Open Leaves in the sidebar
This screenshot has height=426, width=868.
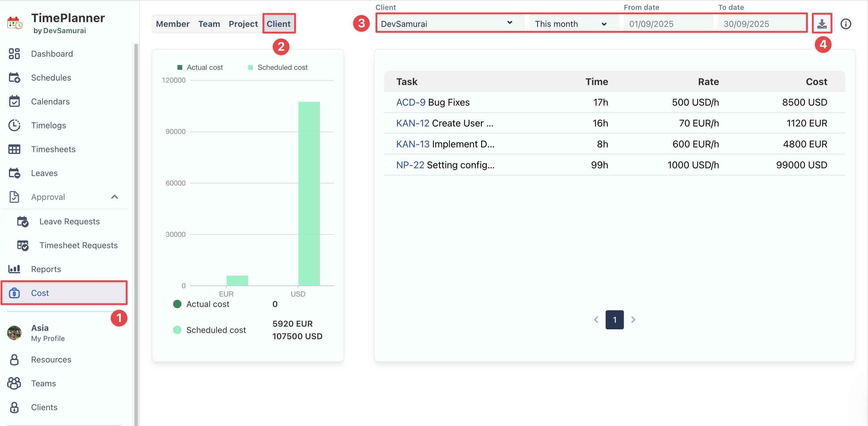click(x=44, y=173)
